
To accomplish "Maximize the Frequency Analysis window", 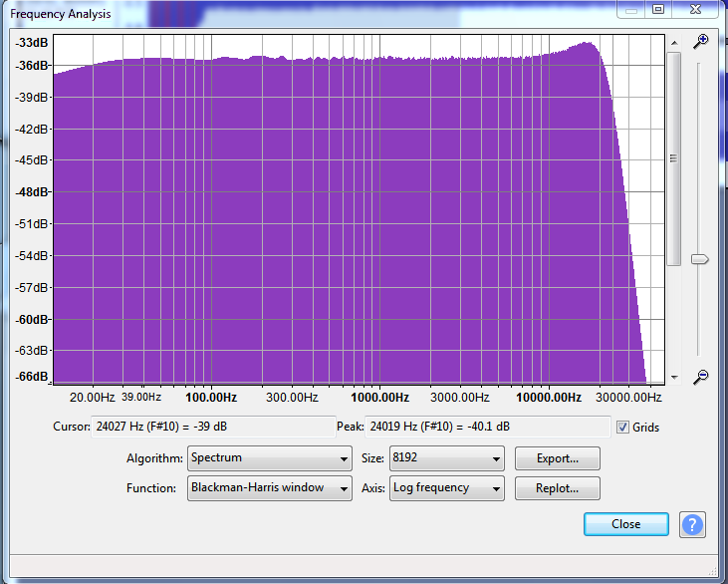I will click(658, 9).
